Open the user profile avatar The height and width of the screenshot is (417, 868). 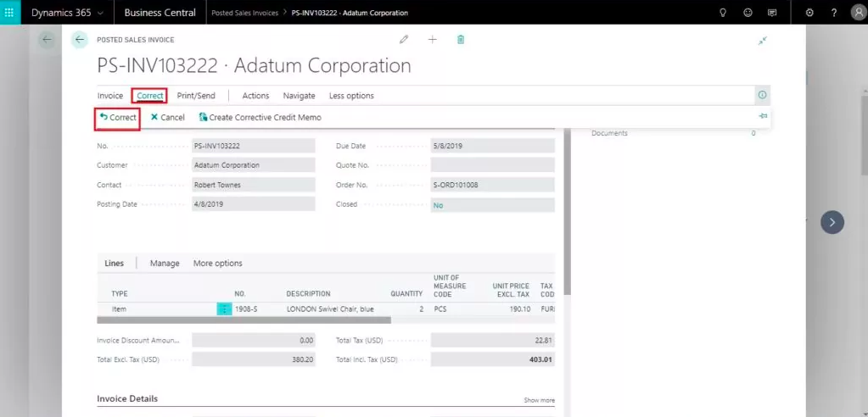coord(858,12)
